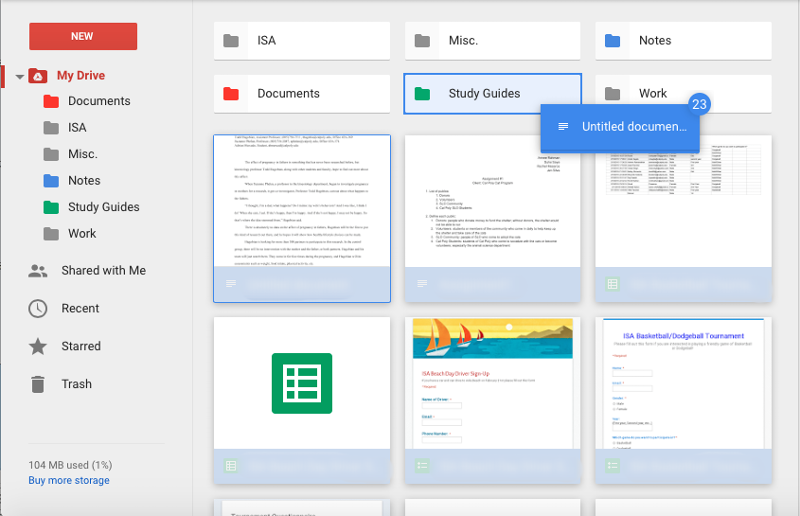Click green Study Guides folder card icon
The height and width of the screenshot is (516, 800).
click(x=422, y=94)
